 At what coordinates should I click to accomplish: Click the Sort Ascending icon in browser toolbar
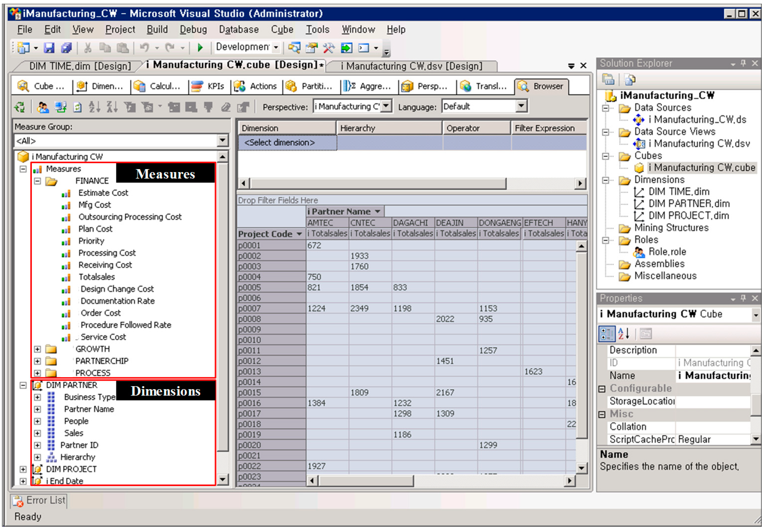pyautogui.click(x=94, y=107)
